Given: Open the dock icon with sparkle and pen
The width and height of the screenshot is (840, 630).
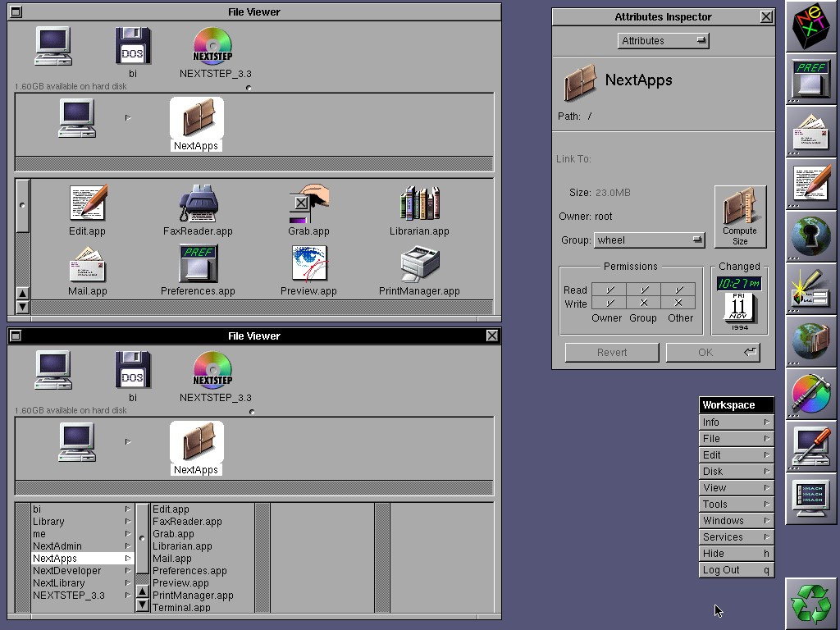Looking at the screenshot, I should tap(810, 289).
